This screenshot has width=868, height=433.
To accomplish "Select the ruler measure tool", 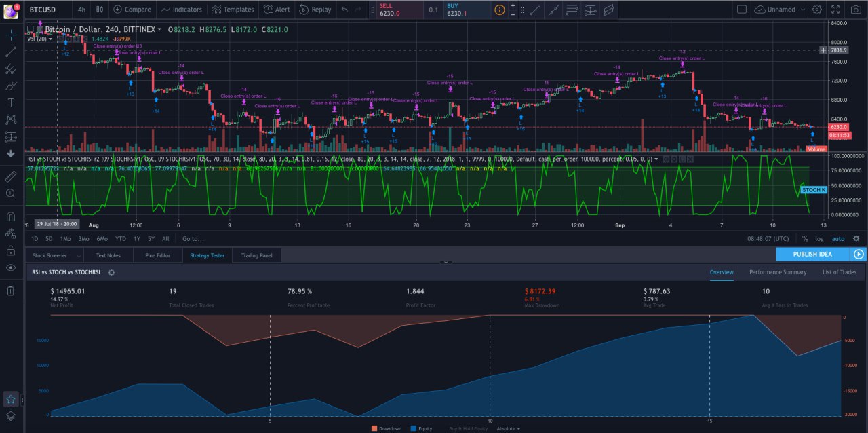I will click(11, 176).
